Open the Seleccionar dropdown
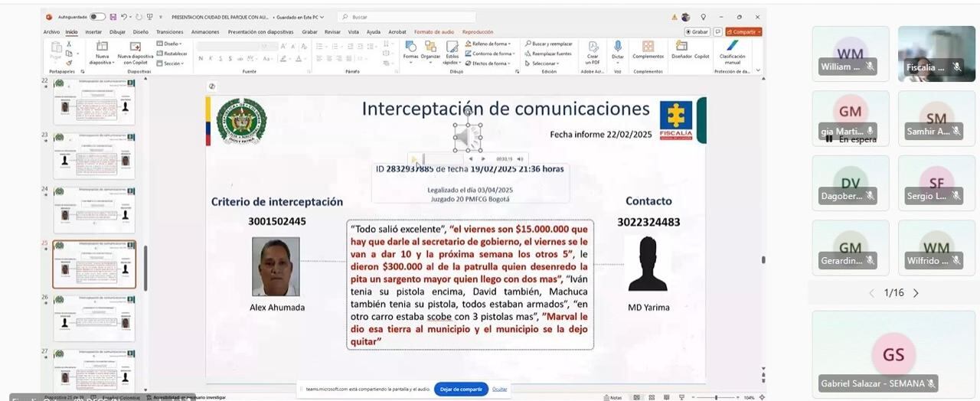Image resolution: width=980 pixels, height=401 pixels. click(x=542, y=64)
